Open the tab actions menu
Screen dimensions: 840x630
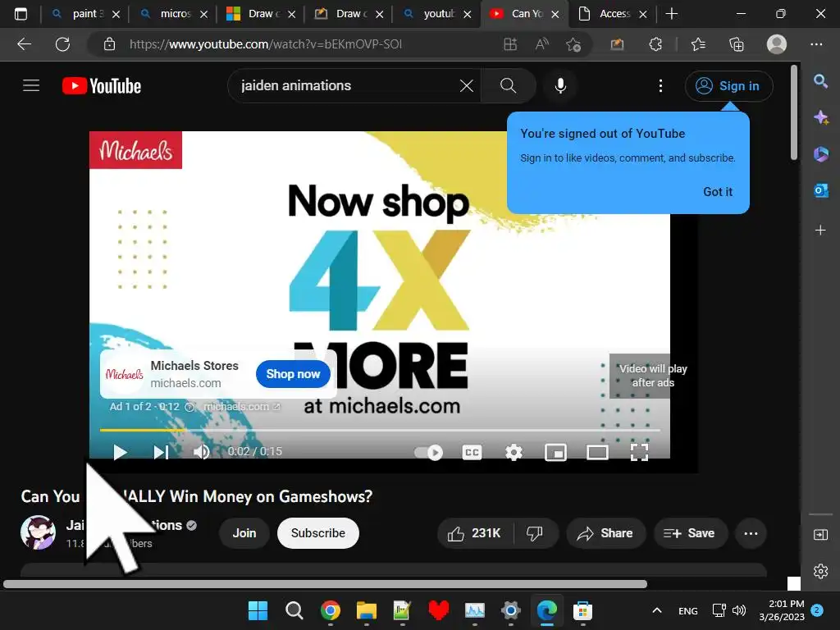[x=21, y=14]
